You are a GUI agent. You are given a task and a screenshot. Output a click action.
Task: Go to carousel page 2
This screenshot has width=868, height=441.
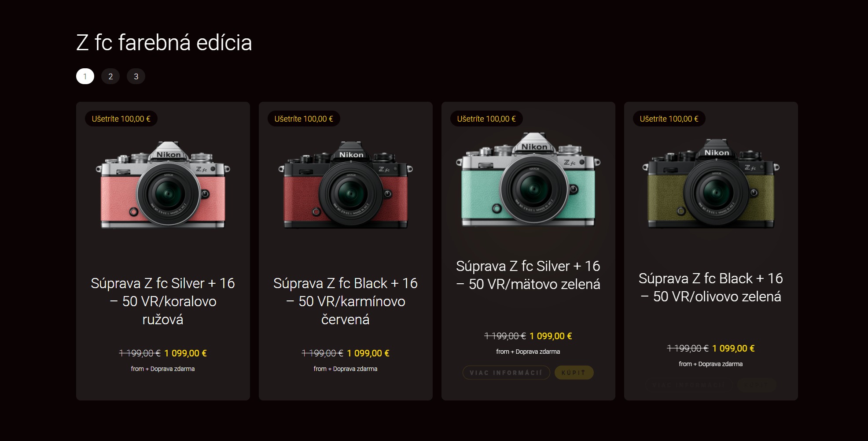[x=110, y=76]
